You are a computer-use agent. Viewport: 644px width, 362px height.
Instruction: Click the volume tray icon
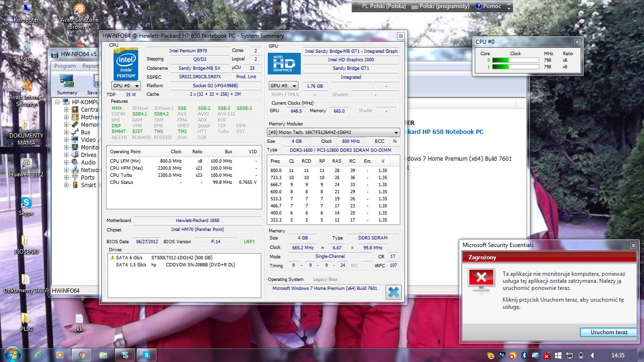(x=592, y=355)
